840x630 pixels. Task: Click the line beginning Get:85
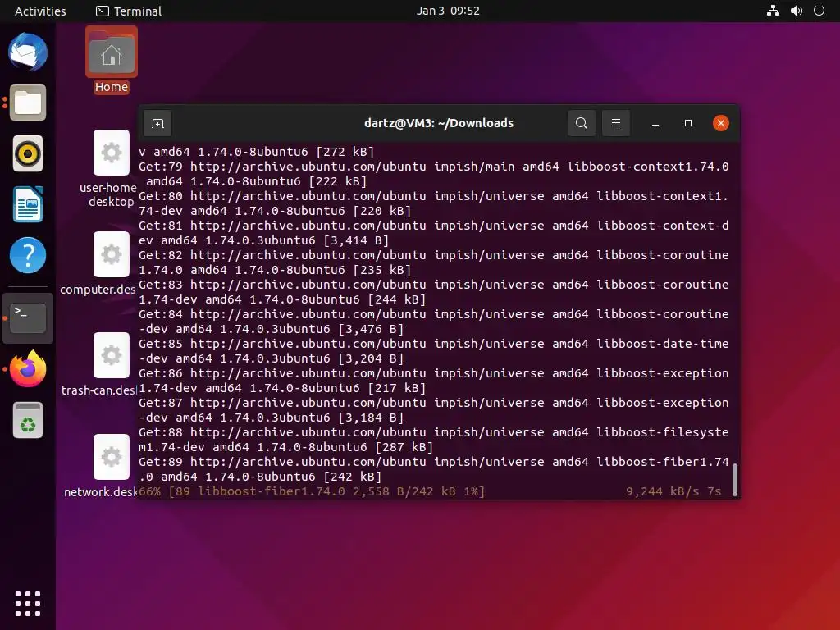click(433, 344)
